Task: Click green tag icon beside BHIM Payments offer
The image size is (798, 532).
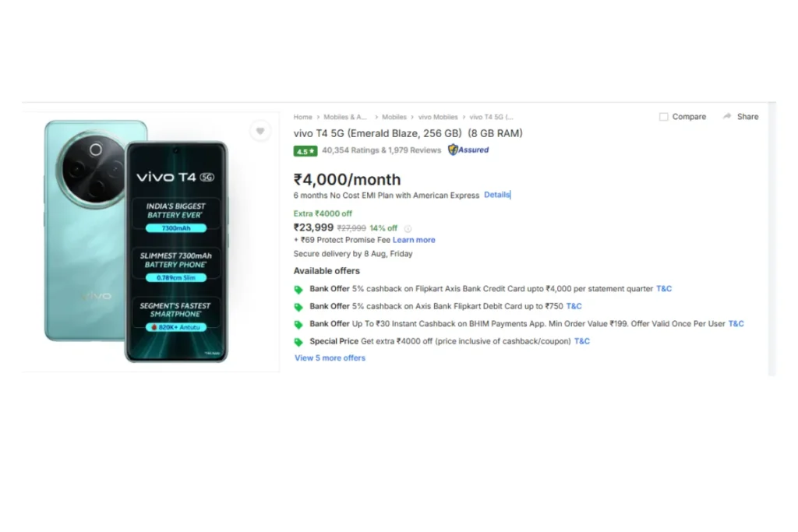Action: point(298,325)
